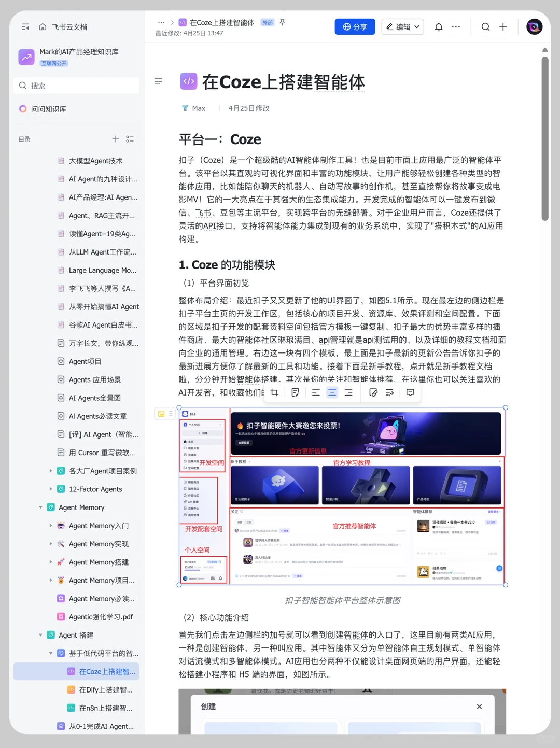Collapse 基于低代码平台的智 node
This screenshot has height=748, width=560.
click(x=51, y=653)
